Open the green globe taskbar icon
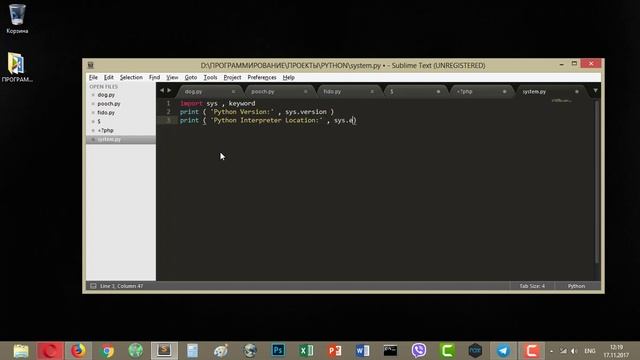This screenshot has width=640, height=360. 135,351
